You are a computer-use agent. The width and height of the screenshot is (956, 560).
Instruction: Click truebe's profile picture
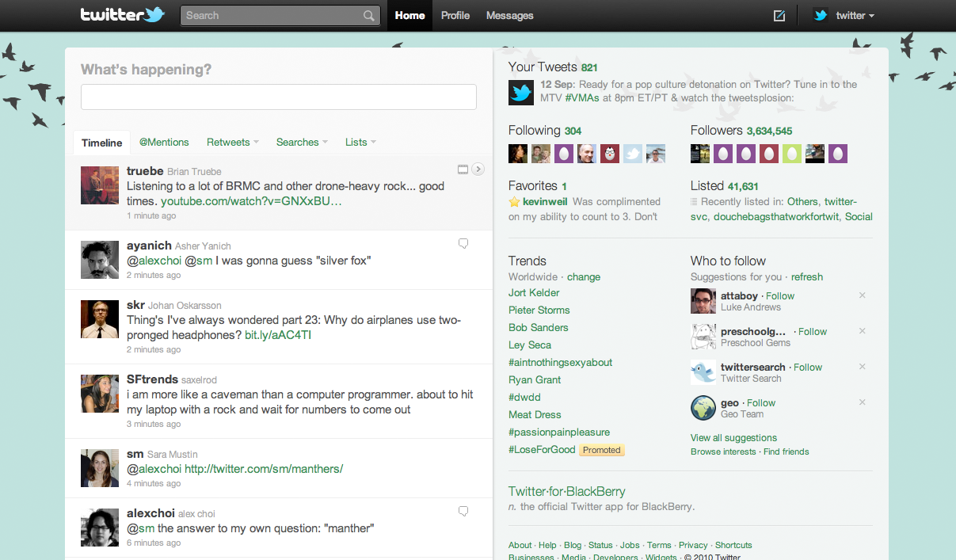pyautogui.click(x=100, y=185)
